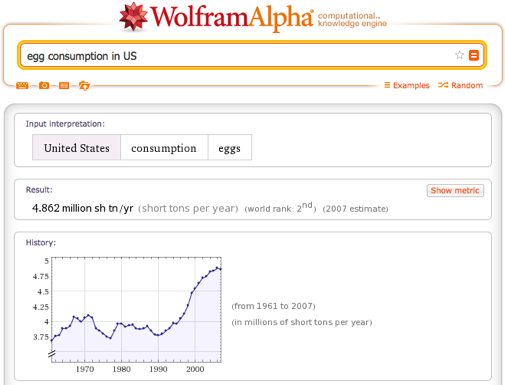Open the data input table icon
The height and width of the screenshot is (385, 505).
pyautogui.click(x=64, y=86)
